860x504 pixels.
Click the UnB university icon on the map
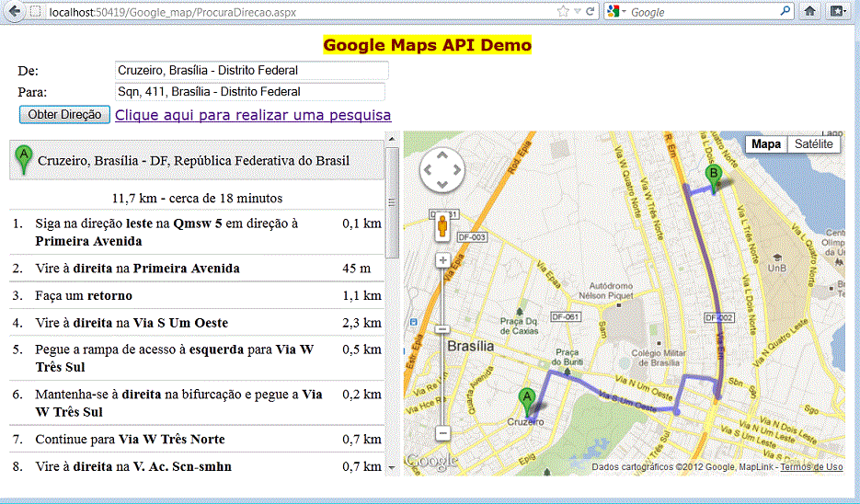click(x=776, y=258)
